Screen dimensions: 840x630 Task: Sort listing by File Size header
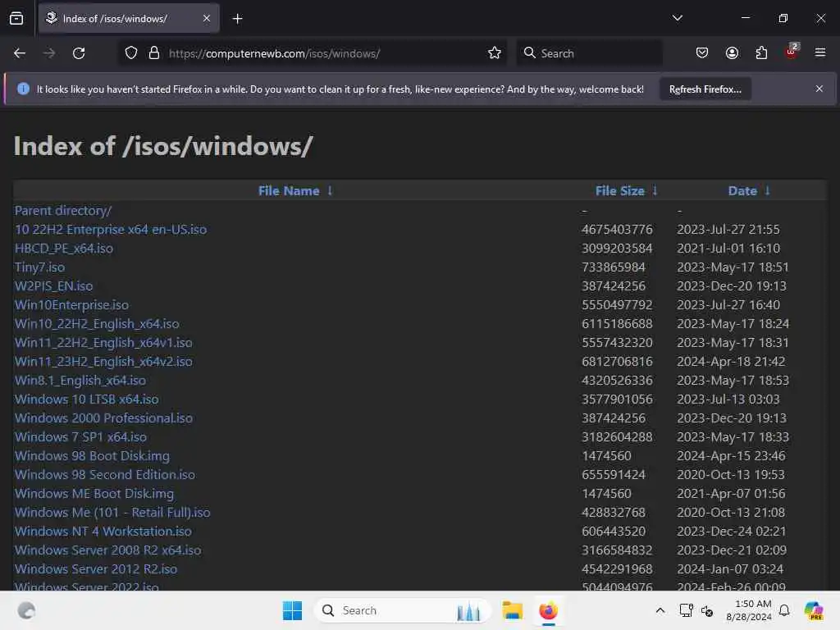620,190
